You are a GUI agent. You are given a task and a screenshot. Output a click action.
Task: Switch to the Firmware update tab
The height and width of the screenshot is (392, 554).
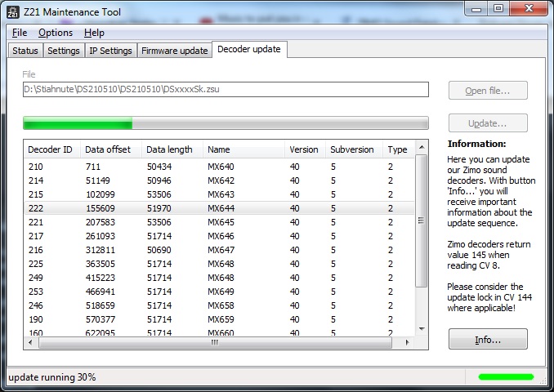(x=174, y=51)
